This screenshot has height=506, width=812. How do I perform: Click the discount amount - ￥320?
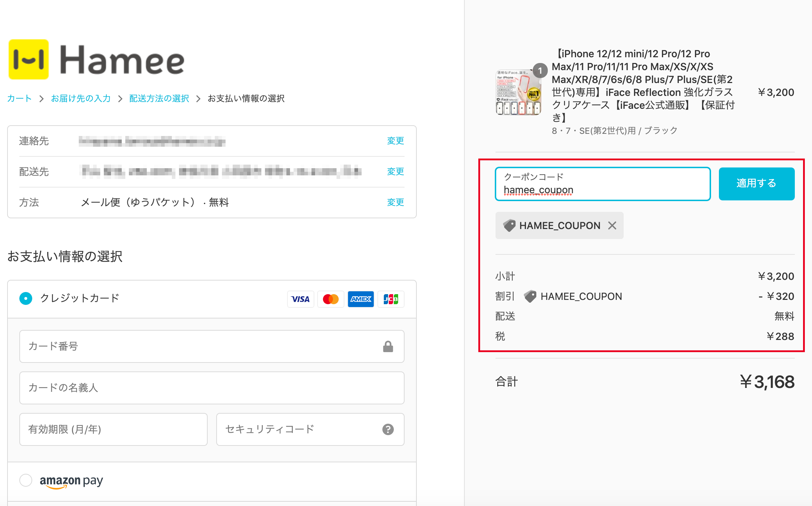click(x=776, y=296)
